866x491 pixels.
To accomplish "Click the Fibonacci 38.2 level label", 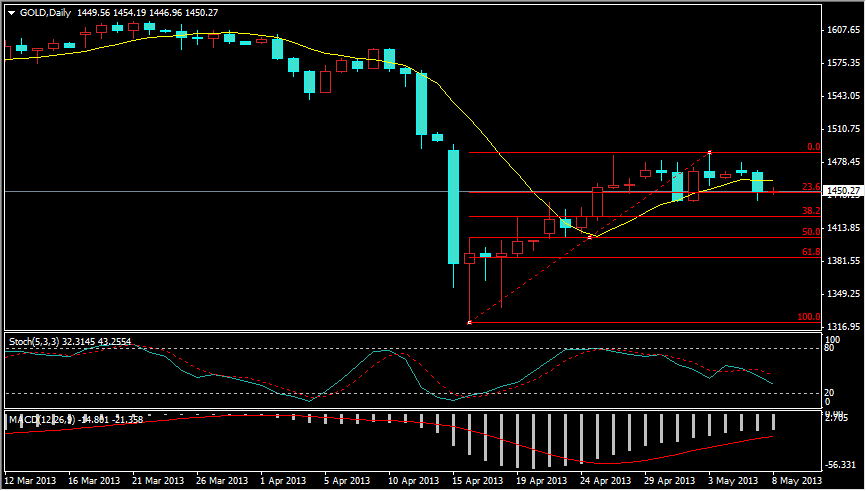I will 810,211.
